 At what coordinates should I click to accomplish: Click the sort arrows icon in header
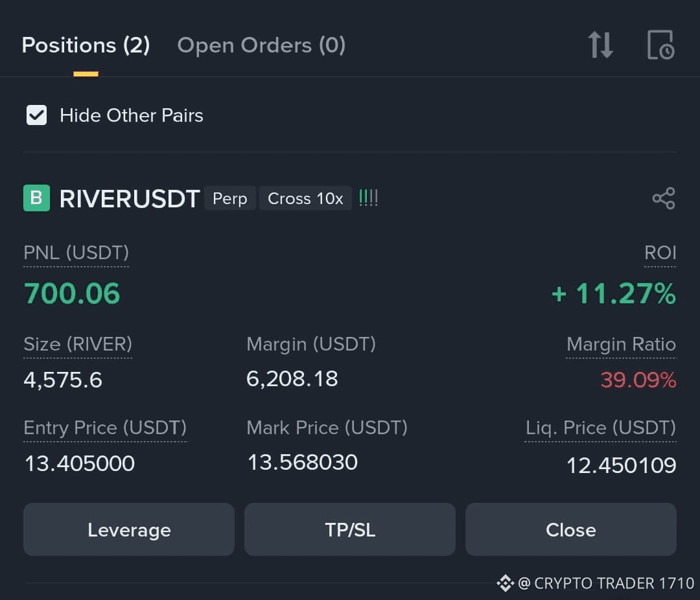[x=600, y=45]
